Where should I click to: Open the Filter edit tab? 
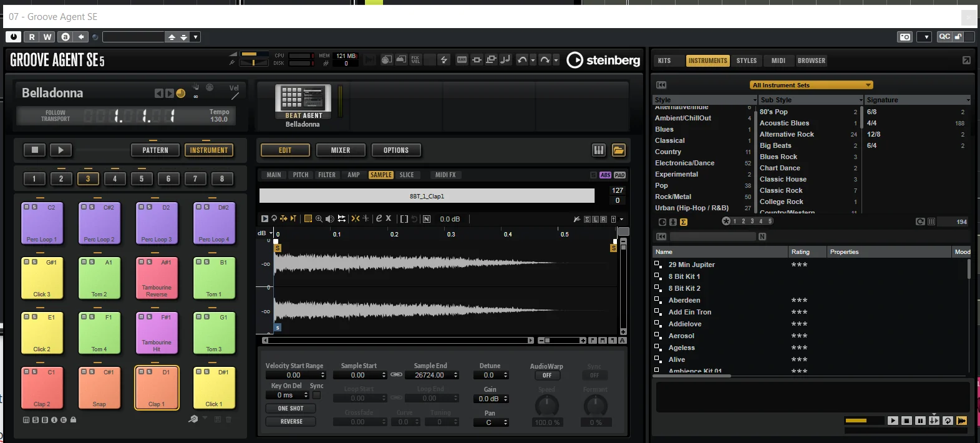(327, 175)
